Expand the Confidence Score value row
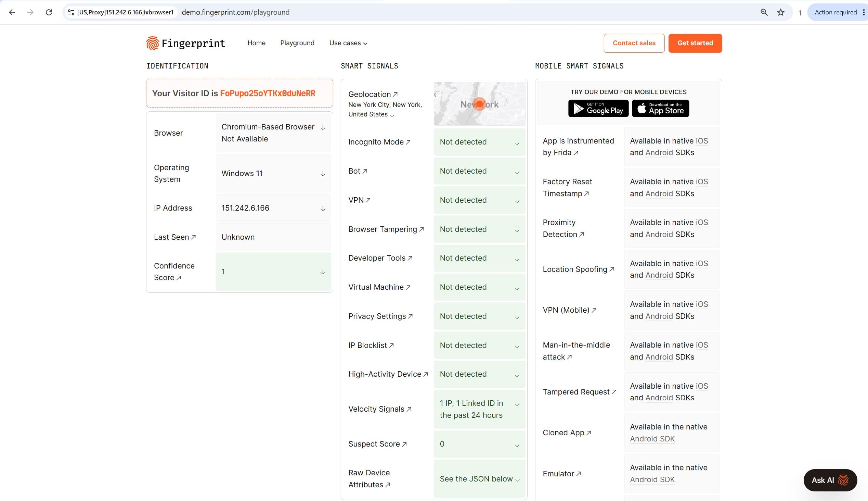868x501 pixels. (x=273, y=272)
